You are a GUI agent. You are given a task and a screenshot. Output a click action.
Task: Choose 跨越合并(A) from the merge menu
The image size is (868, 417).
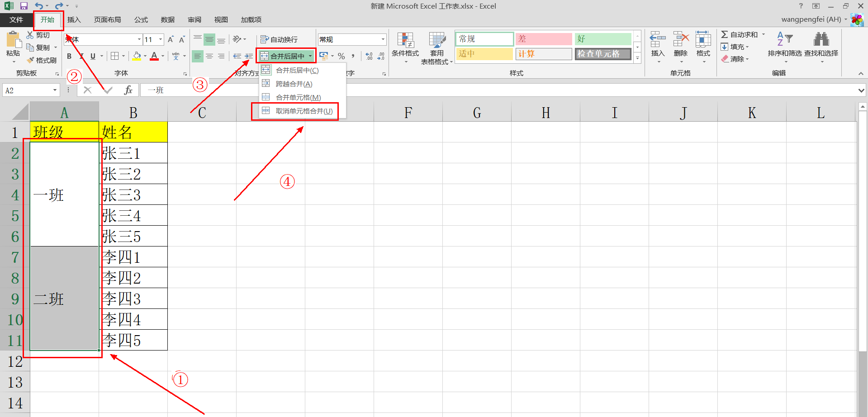[x=302, y=84]
